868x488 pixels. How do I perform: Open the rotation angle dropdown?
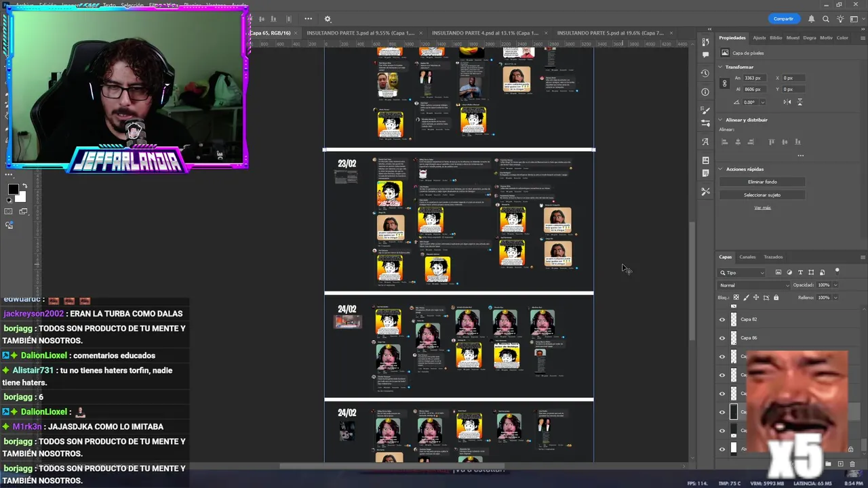[762, 102]
